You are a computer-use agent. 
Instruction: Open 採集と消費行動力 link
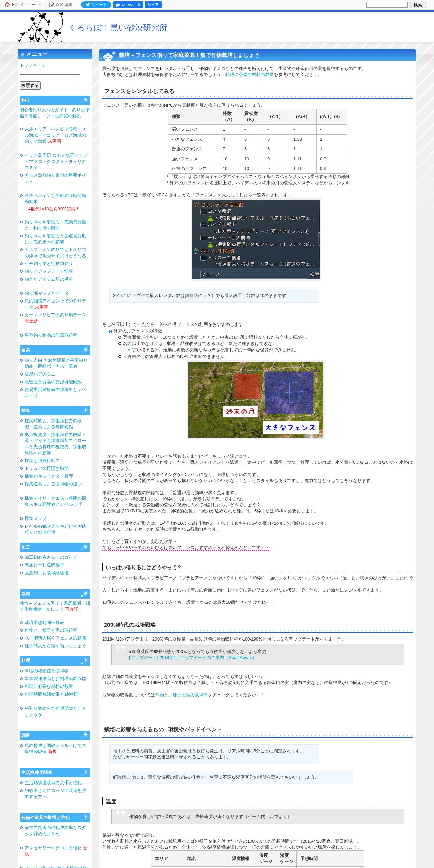42,461
